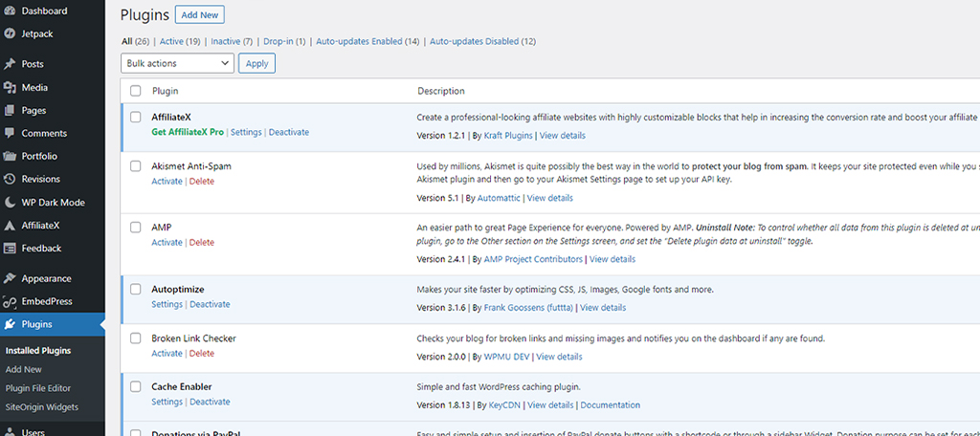Click the Media icon in sidebar
This screenshot has width=980, height=436.
coord(10,87)
